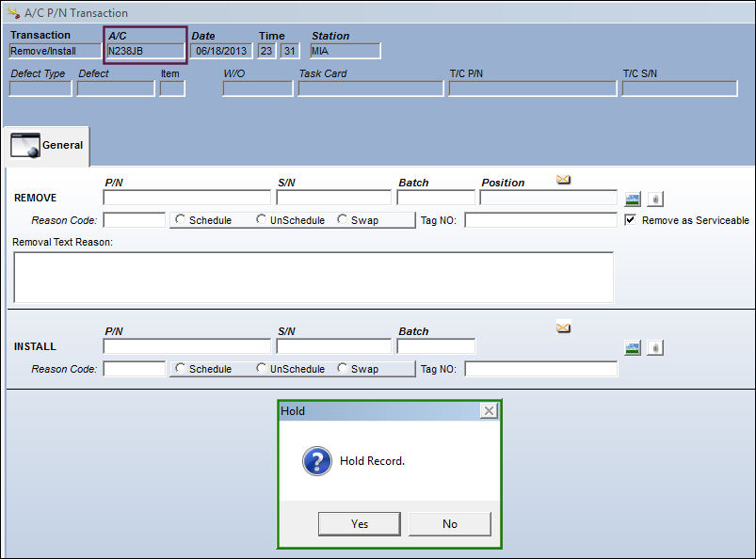Click the Time minute field showing 31
The height and width of the screenshot is (559, 756).
tap(290, 51)
